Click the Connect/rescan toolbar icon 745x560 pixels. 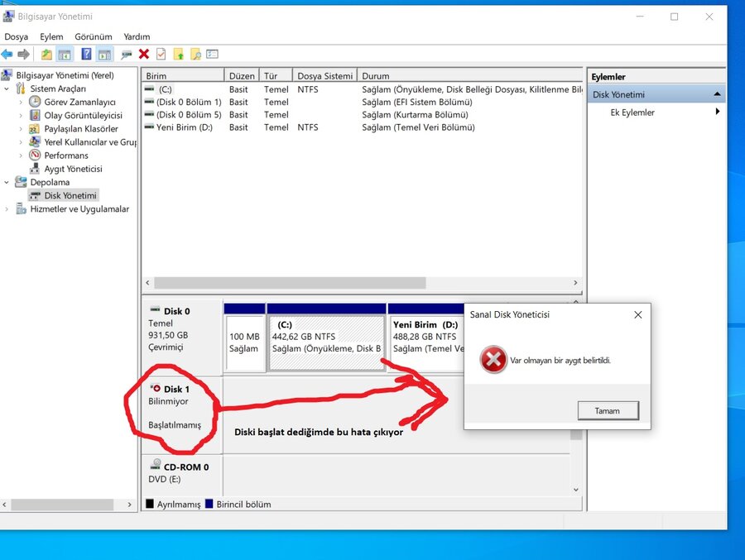(x=126, y=55)
